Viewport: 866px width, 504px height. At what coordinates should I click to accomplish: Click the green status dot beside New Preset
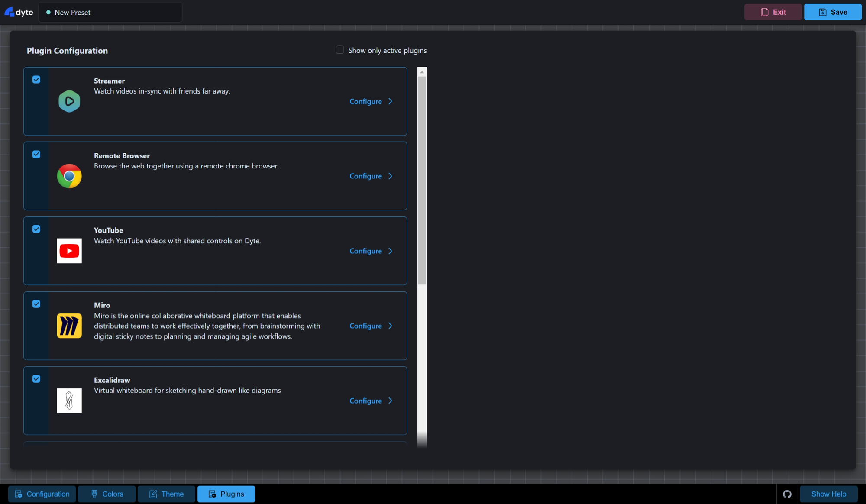48,13
